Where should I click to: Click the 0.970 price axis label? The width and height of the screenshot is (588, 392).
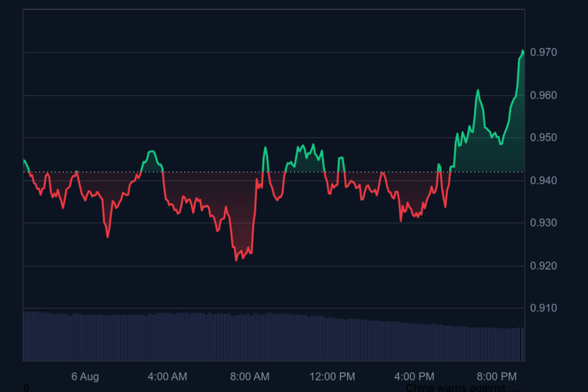pyautogui.click(x=543, y=53)
